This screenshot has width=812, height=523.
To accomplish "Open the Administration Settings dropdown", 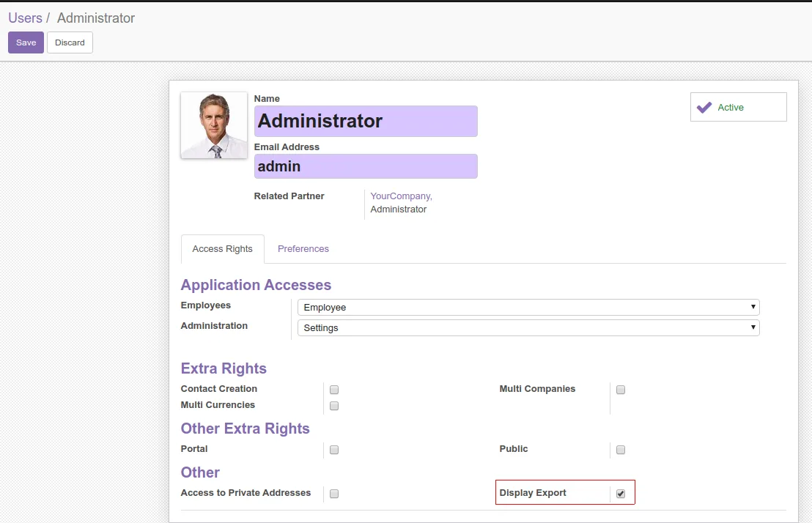I will 528,327.
